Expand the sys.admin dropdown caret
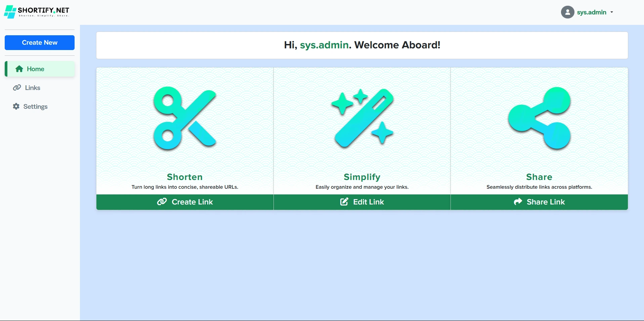The image size is (644, 321). tap(612, 12)
